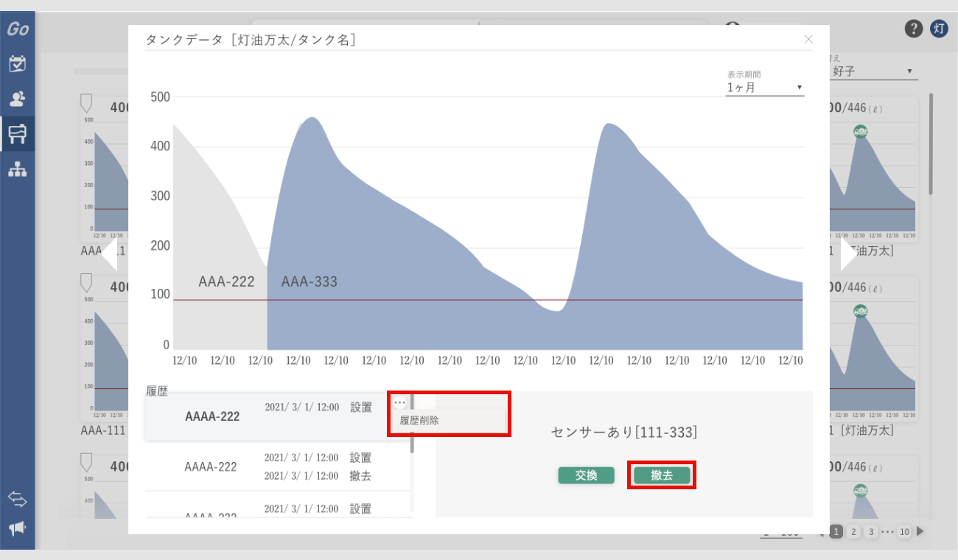The image size is (958, 560).
Task: Click the AAA-333 label on main chart
Action: (x=310, y=281)
